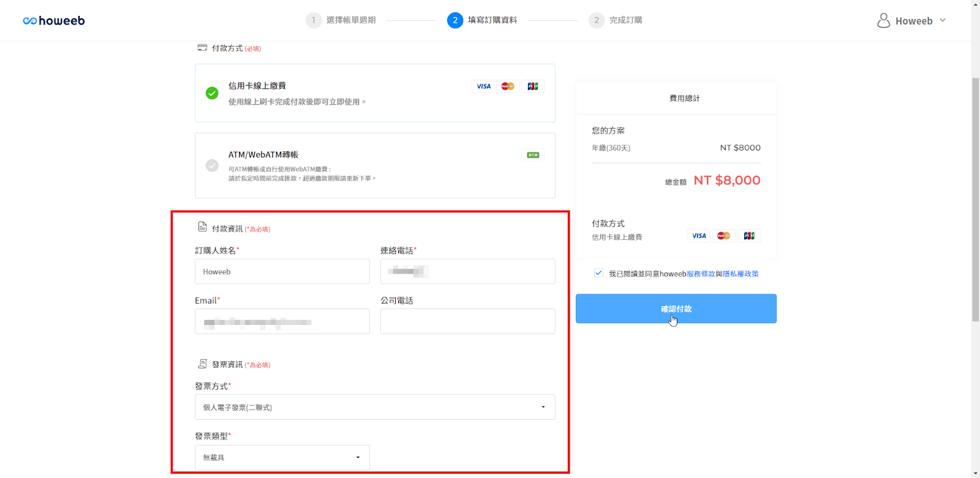The image size is (980, 478).
Task: Click the VISA logo in 費用總計 summary
Action: coord(699,236)
